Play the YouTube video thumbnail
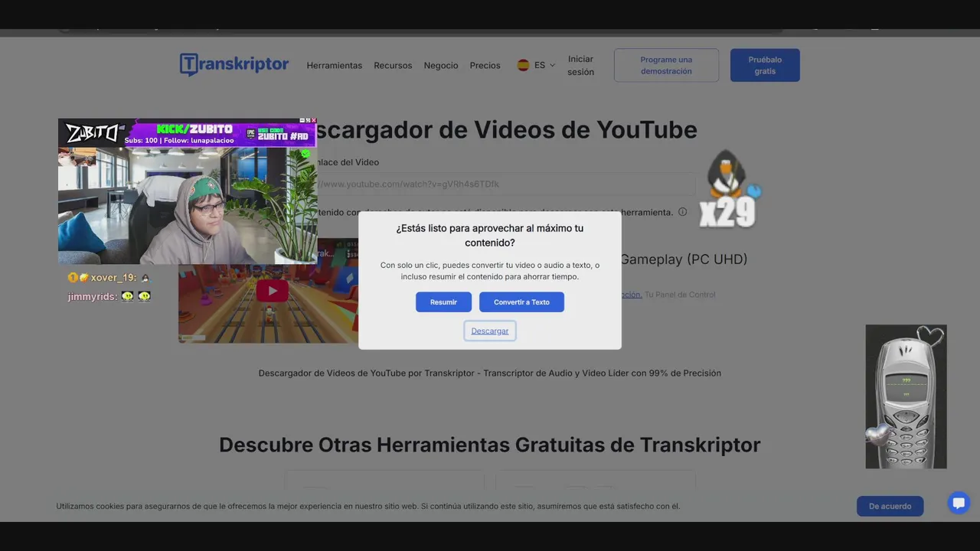980x551 pixels. click(x=272, y=291)
